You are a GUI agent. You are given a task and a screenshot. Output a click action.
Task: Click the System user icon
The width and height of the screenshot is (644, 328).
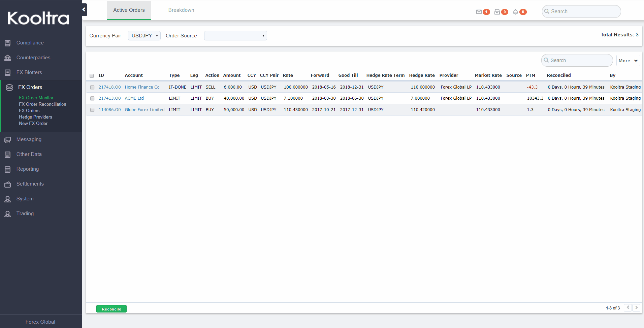[8, 199]
